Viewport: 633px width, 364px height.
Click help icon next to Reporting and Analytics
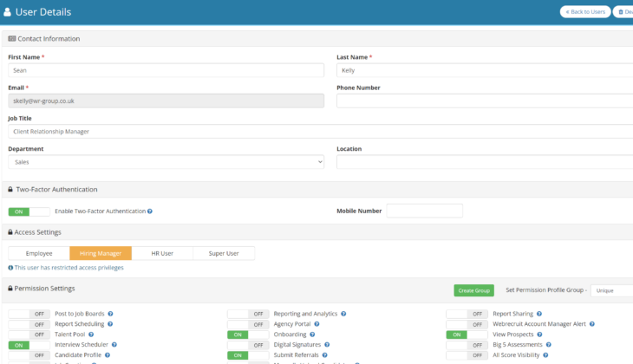click(x=343, y=314)
